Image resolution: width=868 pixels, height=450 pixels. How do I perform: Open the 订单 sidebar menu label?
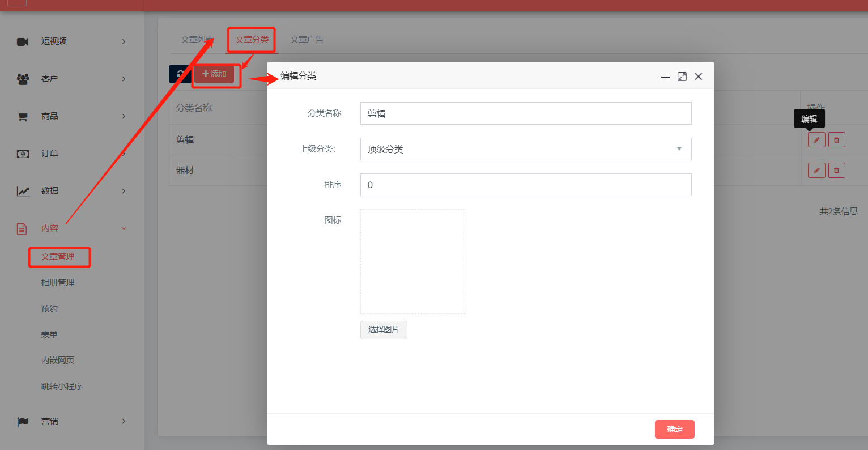(x=50, y=154)
